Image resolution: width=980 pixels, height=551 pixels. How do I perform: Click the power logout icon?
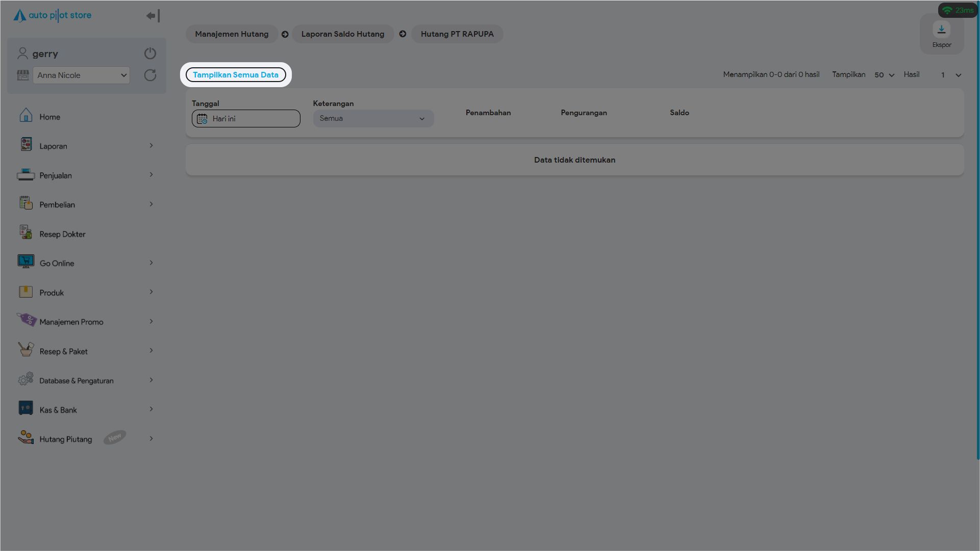(150, 54)
